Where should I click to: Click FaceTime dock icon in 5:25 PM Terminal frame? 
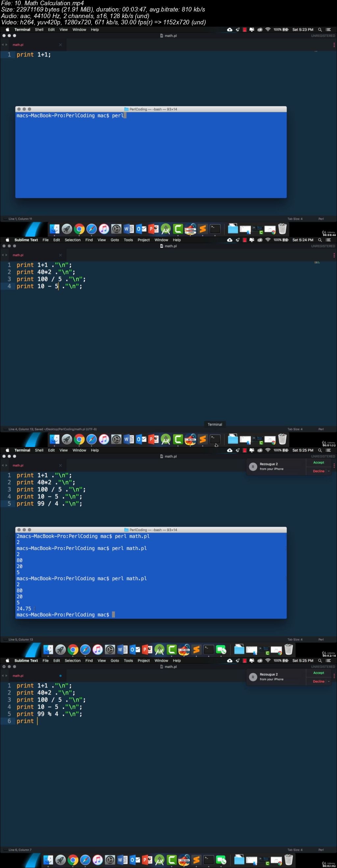click(x=221, y=650)
